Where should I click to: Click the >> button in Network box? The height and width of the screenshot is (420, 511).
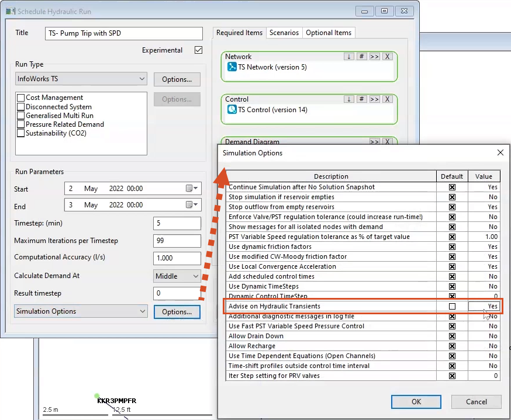tap(374, 57)
